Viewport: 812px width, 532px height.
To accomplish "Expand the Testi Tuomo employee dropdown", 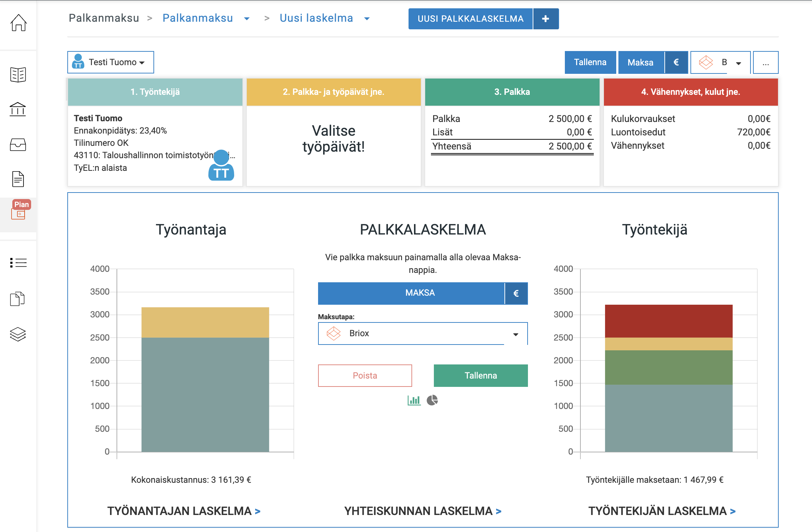I will 111,62.
